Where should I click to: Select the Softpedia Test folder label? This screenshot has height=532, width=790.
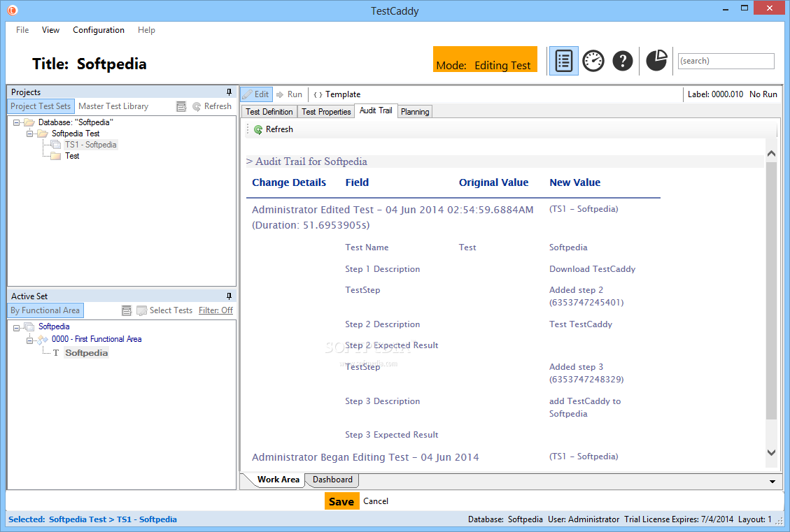(x=76, y=134)
